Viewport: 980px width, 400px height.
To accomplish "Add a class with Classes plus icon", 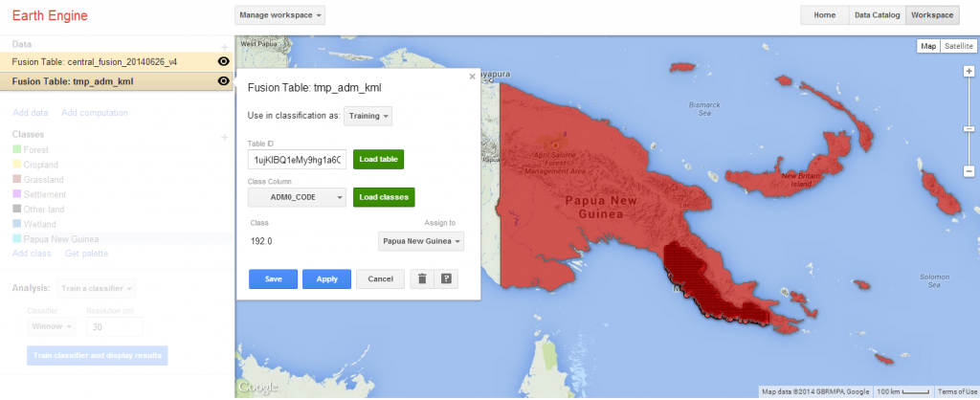I will pyautogui.click(x=224, y=137).
